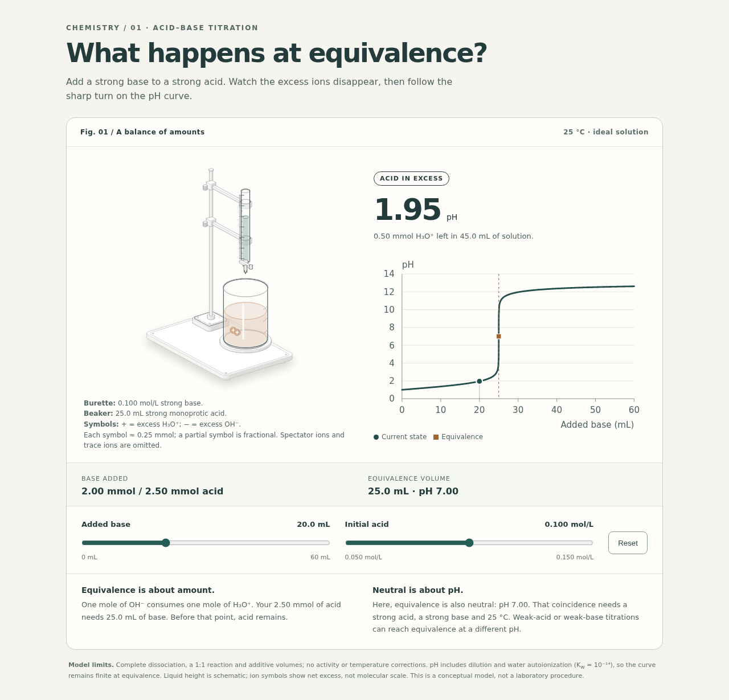Image resolution: width=729 pixels, height=700 pixels.
Task: Click the Added base slider handle
Action: click(x=166, y=543)
